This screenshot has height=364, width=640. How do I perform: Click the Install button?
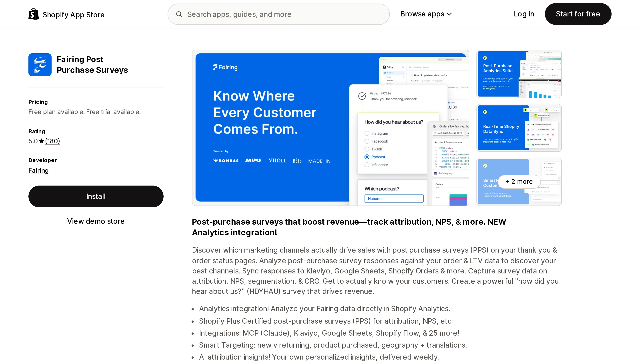(x=96, y=196)
